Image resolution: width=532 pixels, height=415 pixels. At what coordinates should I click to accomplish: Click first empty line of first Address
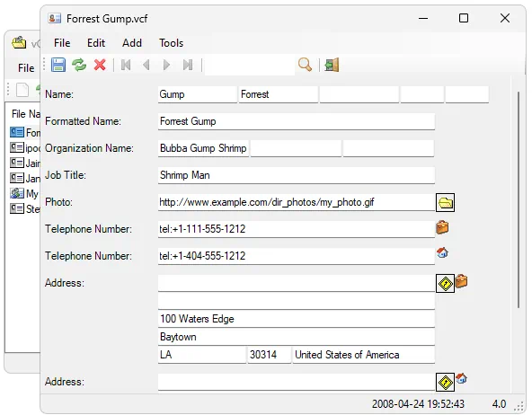pyautogui.click(x=297, y=283)
